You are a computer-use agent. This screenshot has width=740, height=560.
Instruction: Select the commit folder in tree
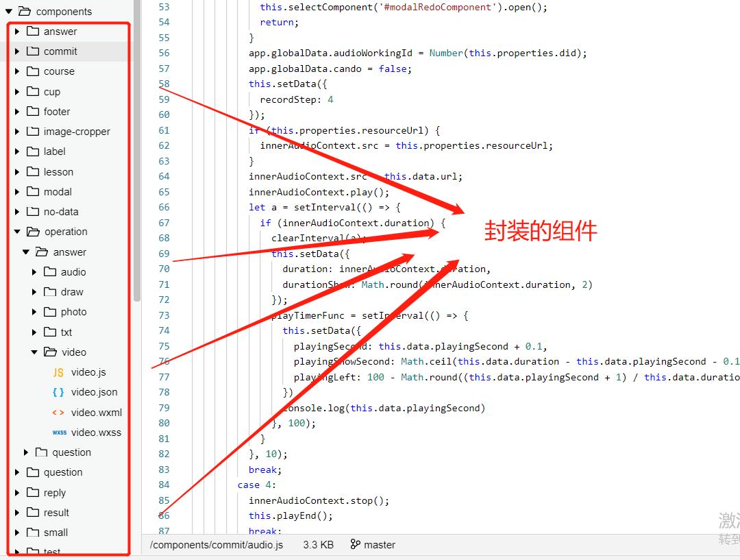tap(60, 51)
